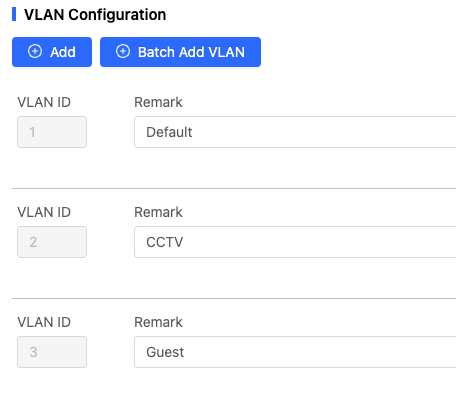
Task: Select the VLAN ID field showing 3
Action: click(x=52, y=352)
